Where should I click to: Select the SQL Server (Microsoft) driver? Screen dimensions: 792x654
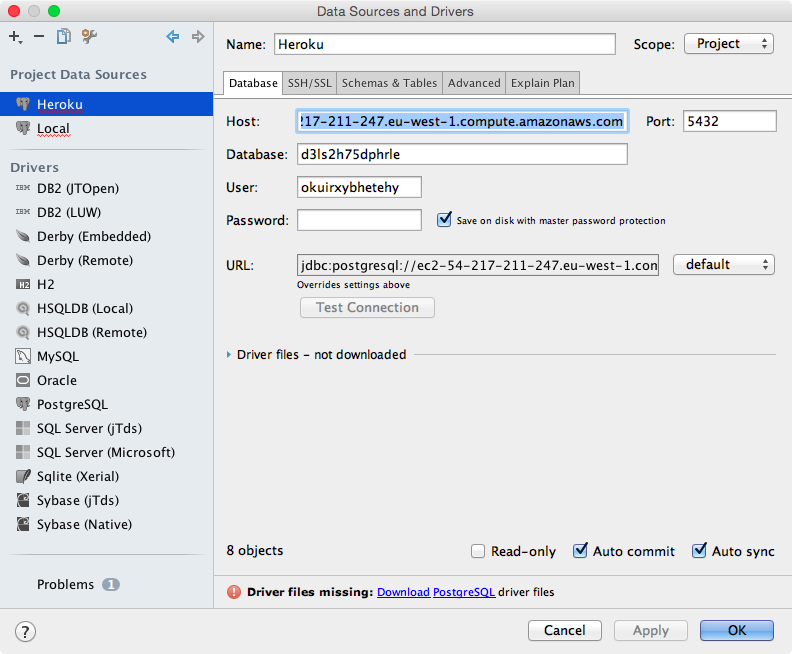point(107,452)
